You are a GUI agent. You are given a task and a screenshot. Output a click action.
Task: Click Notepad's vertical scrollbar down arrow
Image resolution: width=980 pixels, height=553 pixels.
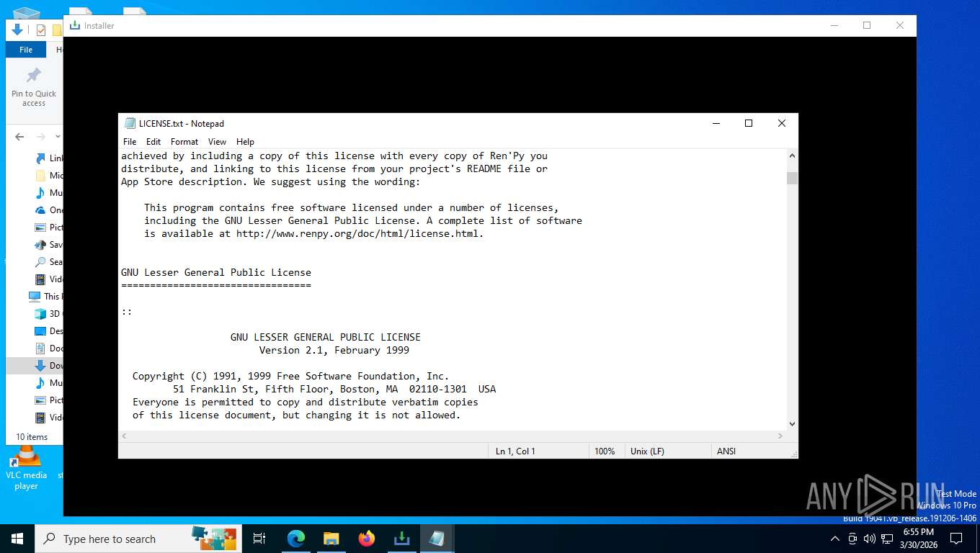point(792,424)
